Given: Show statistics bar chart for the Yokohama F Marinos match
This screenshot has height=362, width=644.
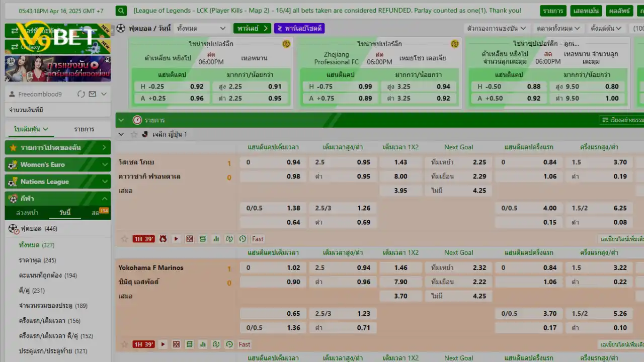Looking at the screenshot, I should coord(203,344).
